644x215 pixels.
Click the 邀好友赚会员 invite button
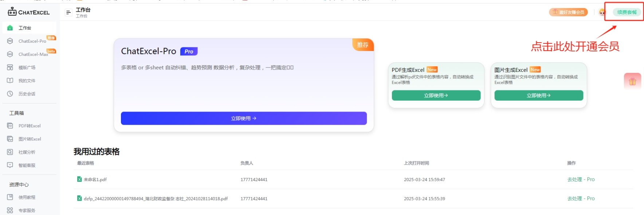click(x=568, y=12)
